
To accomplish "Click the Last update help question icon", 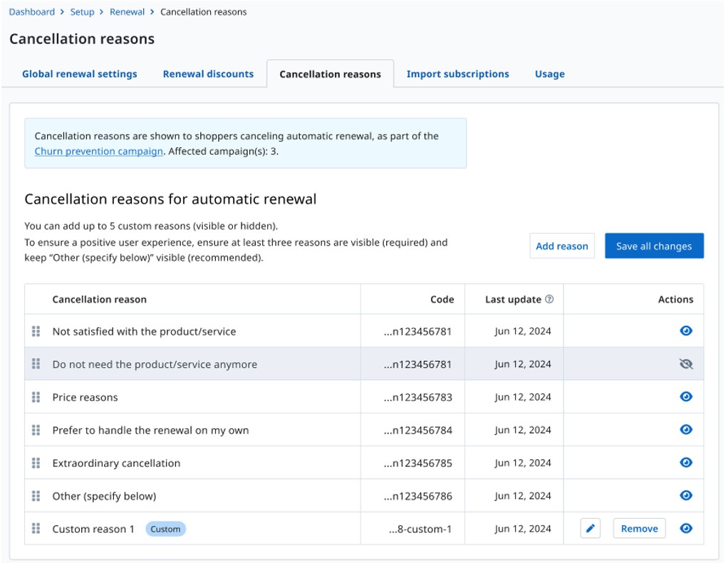I will (549, 300).
